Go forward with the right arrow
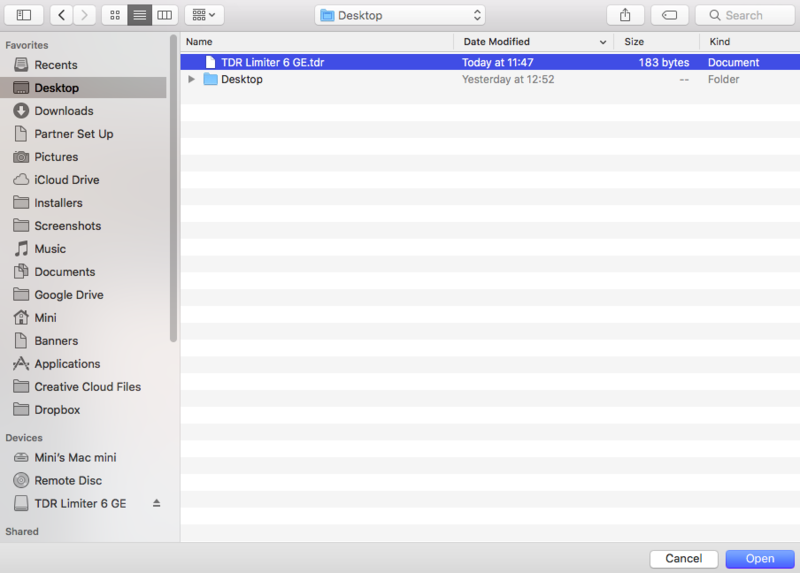800x573 pixels. (84, 15)
